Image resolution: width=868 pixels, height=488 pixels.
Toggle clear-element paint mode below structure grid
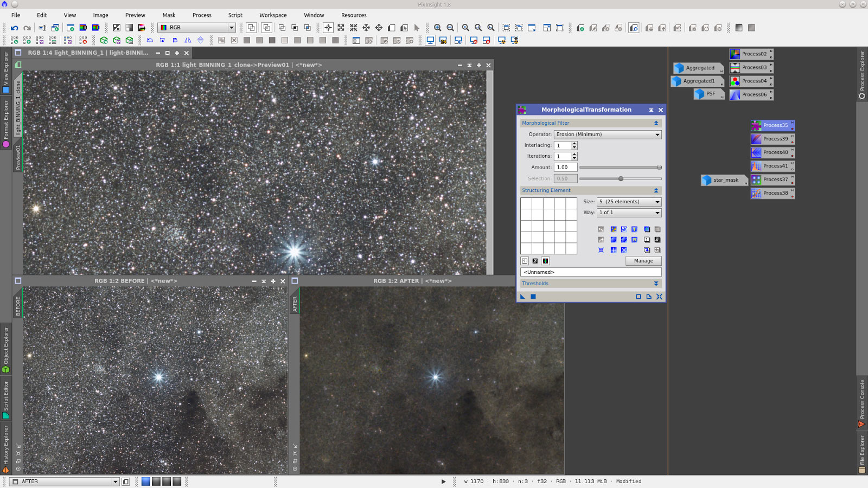(x=535, y=261)
